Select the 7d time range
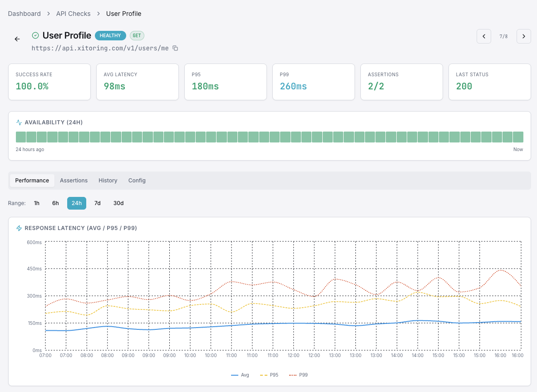 97,203
